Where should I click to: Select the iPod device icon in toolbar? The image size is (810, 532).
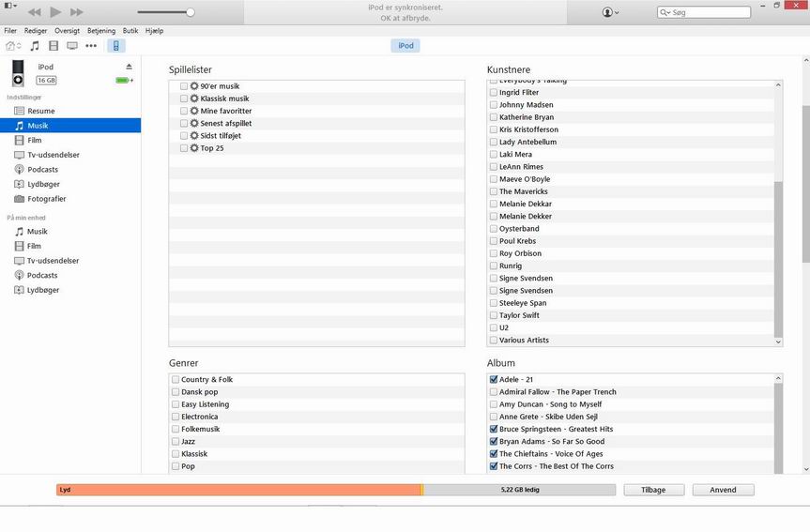point(116,46)
